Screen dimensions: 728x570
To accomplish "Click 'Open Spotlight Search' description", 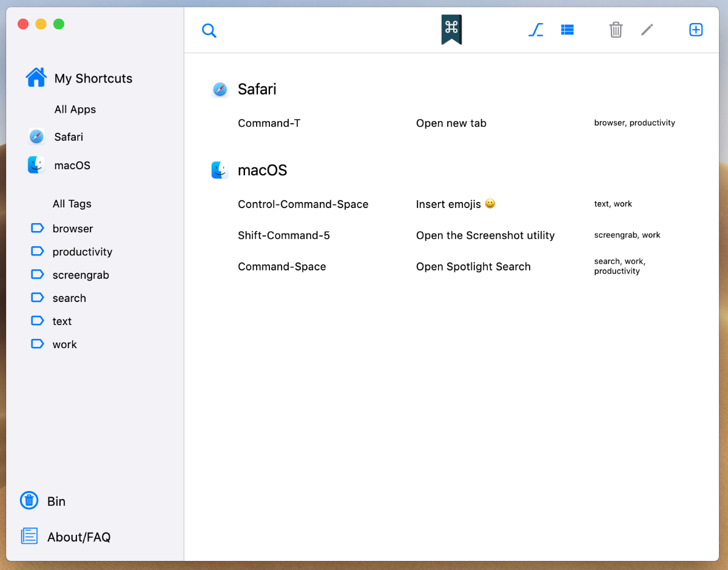I will 473,267.
